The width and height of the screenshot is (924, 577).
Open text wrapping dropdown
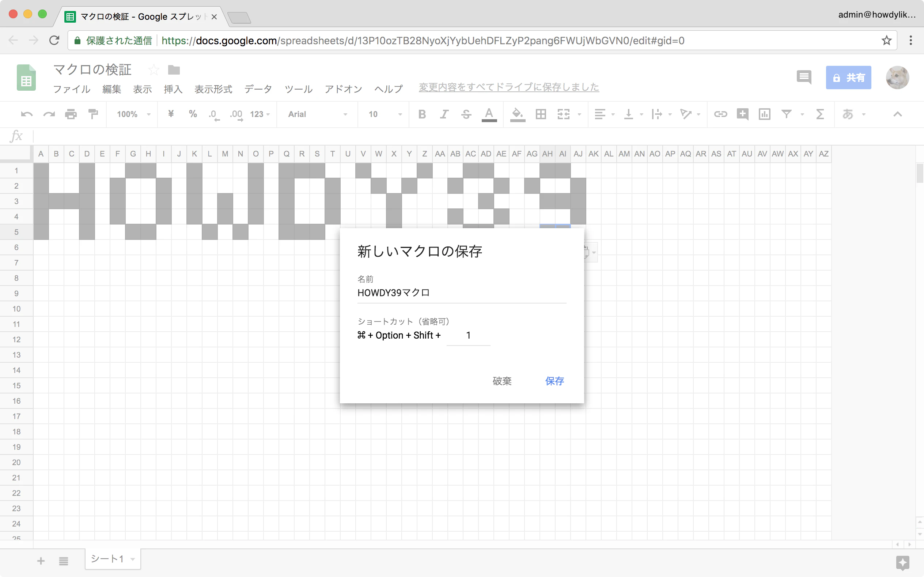tap(661, 114)
